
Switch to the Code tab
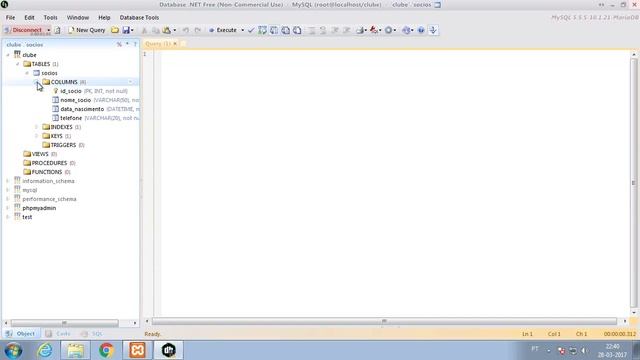point(58,333)
